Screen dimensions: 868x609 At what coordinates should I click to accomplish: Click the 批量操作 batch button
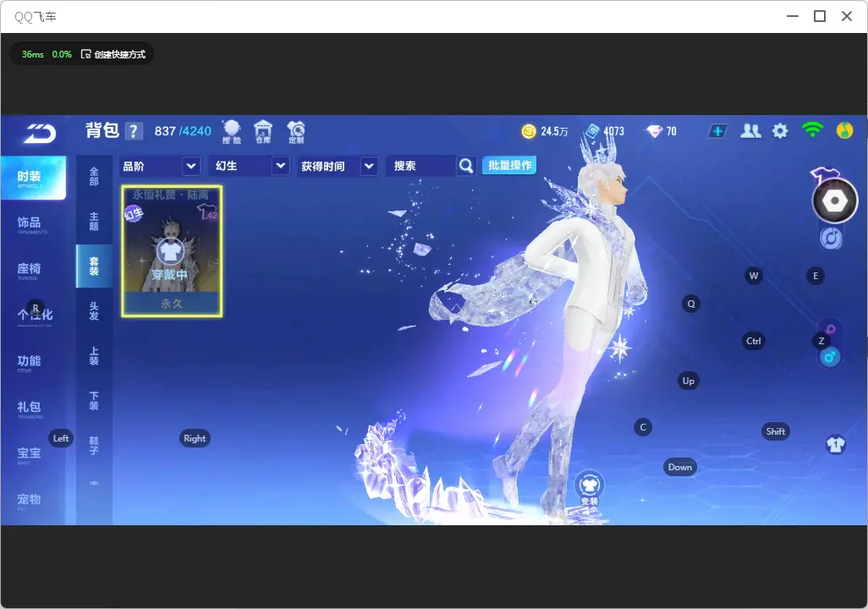[x=509, y=166]
